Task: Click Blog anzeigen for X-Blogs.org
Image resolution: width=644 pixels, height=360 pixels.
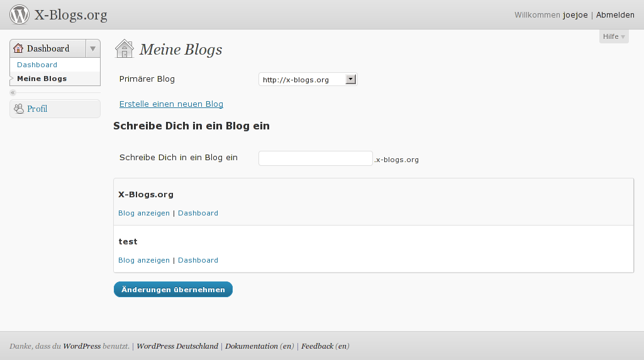Action: (144, 213)
